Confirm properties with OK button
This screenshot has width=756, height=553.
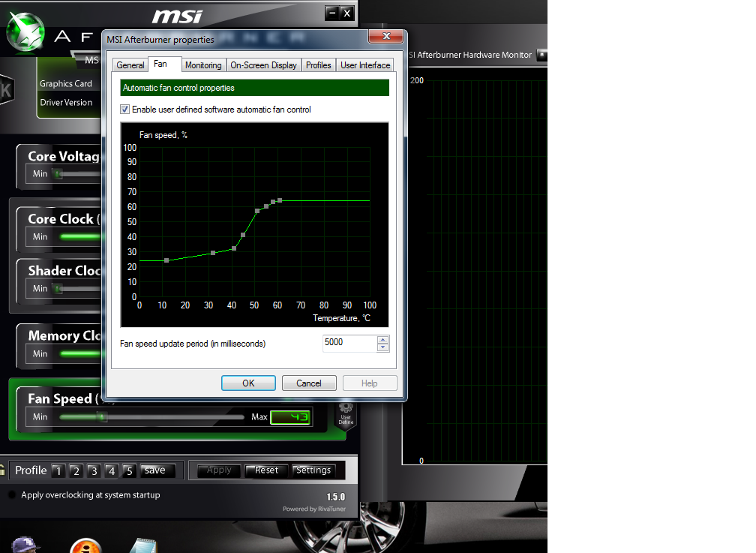coord(248,383)
